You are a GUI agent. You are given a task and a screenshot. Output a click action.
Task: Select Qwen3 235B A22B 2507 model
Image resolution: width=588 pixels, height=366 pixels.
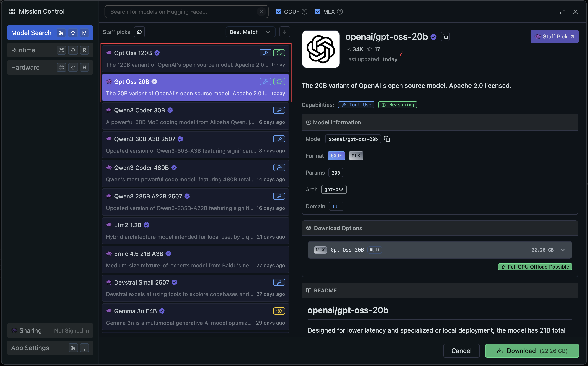195,202
